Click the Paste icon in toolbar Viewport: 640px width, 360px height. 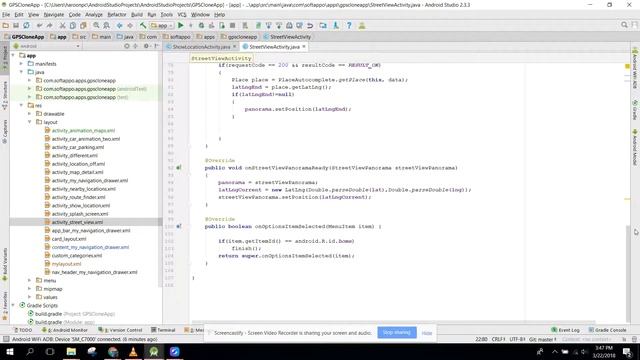point(83,25)
